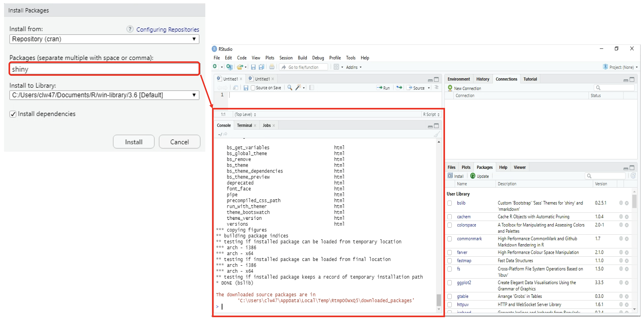Screen dimensions: 644x321
Task: Click the Compile Report notebook icon
Action: pyautogui.click(x=311, y=87)
